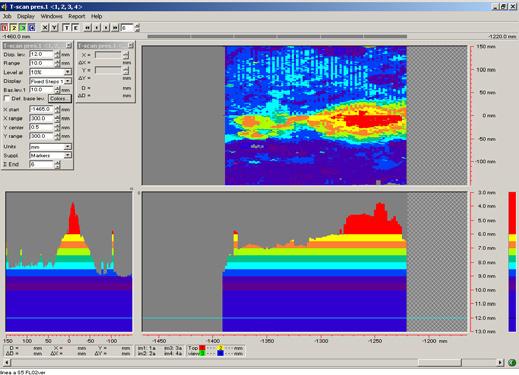Screen dimensions: 519x375
Task: Expand the Markers dropdown list
Action: [68, 155]
